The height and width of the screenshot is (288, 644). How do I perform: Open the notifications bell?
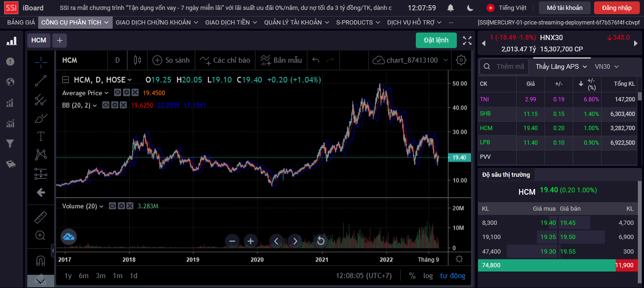click(451, 8)
